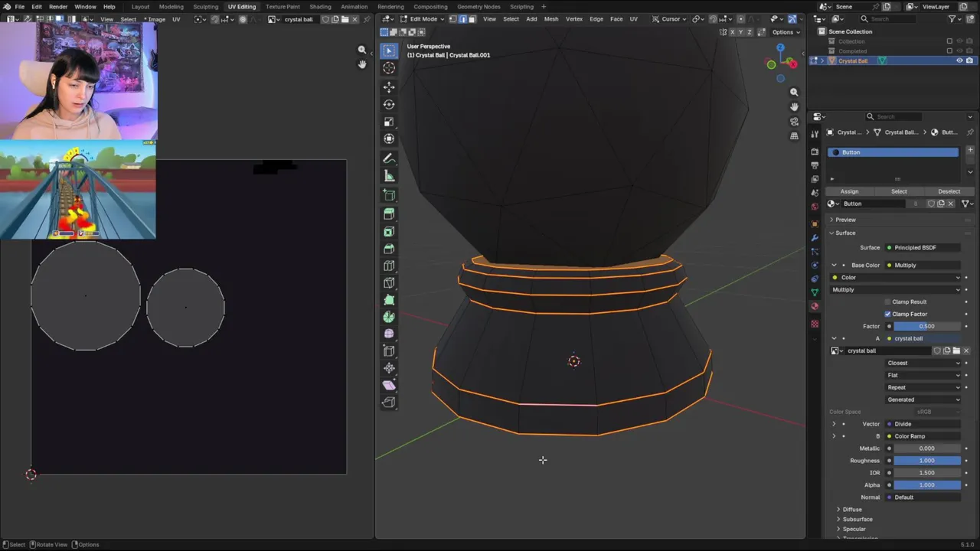Select the Rip Region tool
The width and height of the screenshot is (980, 551).
tap(389, 403)
